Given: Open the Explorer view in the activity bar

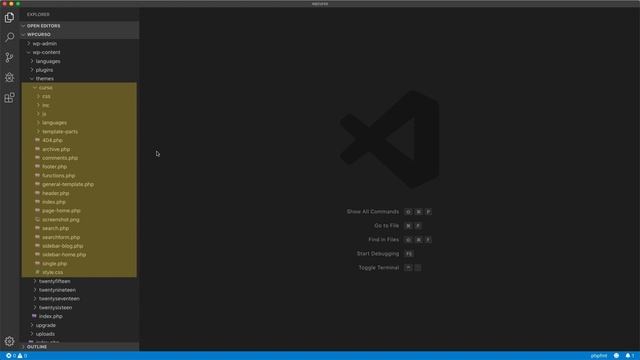Looking at the screenshot, I should click(9, 18).
